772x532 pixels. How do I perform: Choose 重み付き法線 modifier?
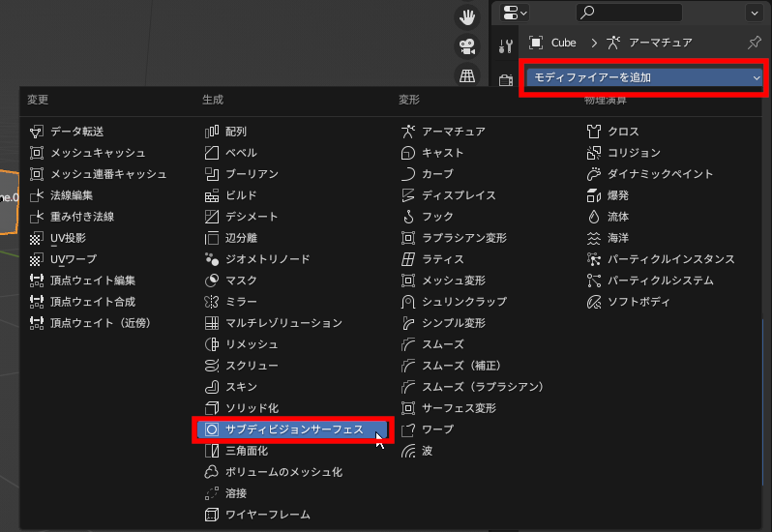click(72, 217)
